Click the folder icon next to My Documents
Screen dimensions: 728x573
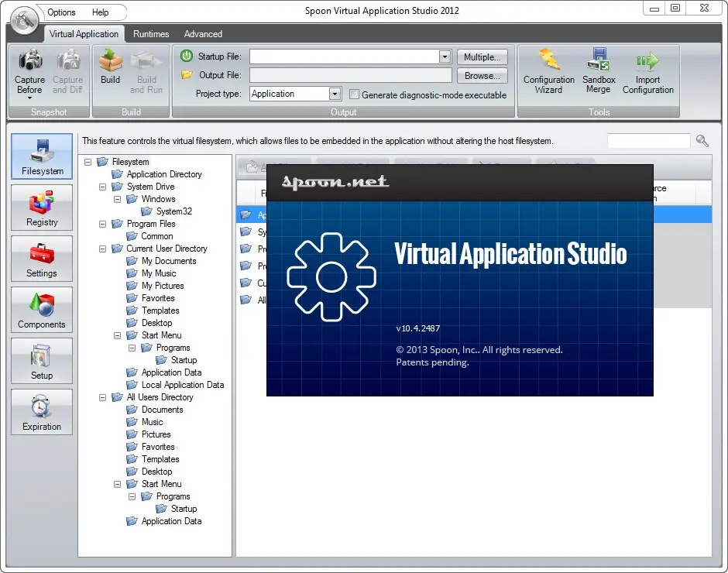(132, 261)
